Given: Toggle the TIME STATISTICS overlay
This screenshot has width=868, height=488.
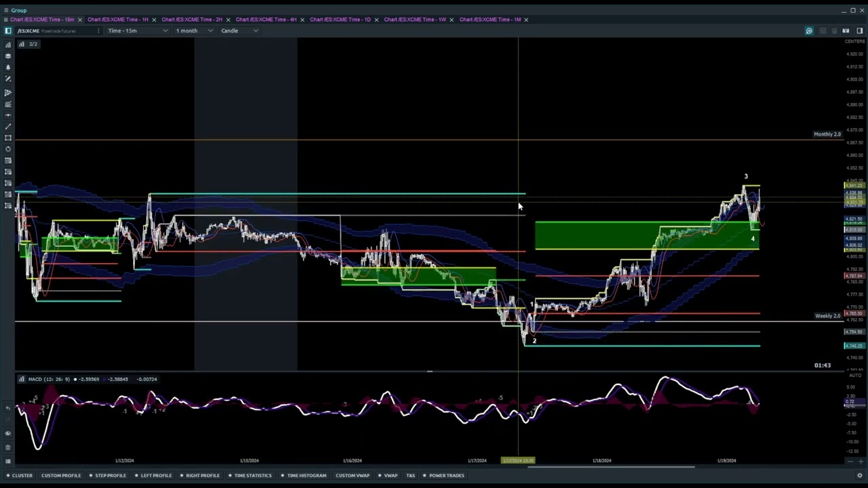Looking at the screenshot, I should coord(250,476).
